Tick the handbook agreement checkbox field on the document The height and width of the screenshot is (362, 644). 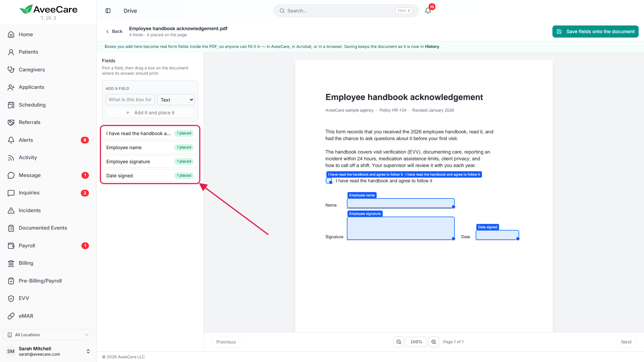tap(329, 181)
